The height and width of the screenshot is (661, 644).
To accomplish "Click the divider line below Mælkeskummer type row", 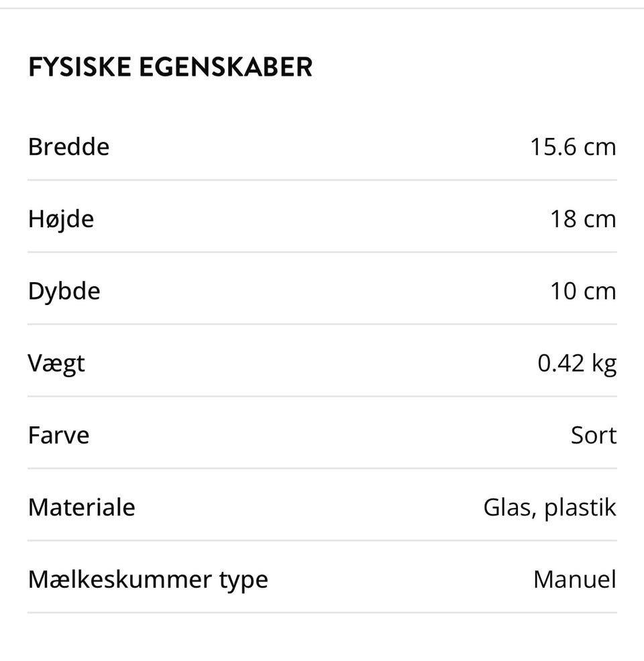I will [322, 613].
